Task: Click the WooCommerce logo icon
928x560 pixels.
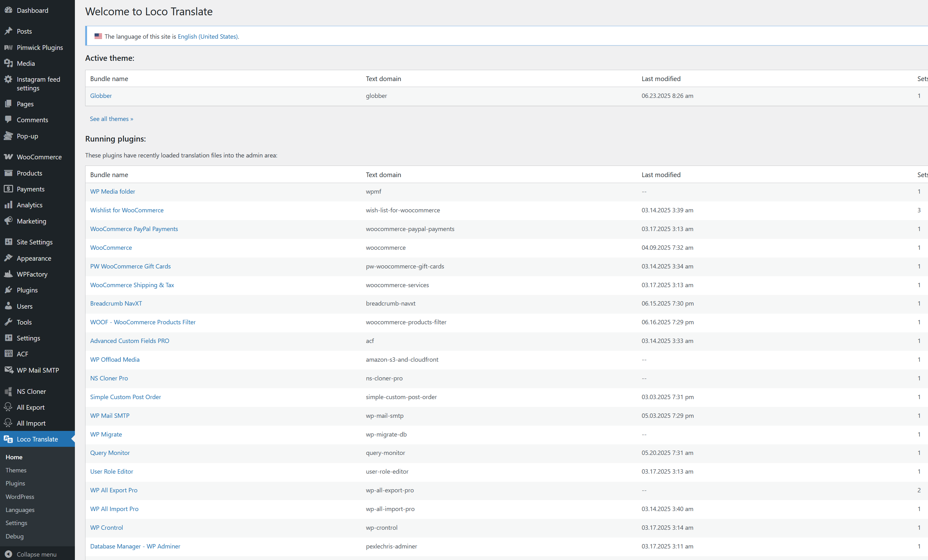Action: click(x=8, y=157)
